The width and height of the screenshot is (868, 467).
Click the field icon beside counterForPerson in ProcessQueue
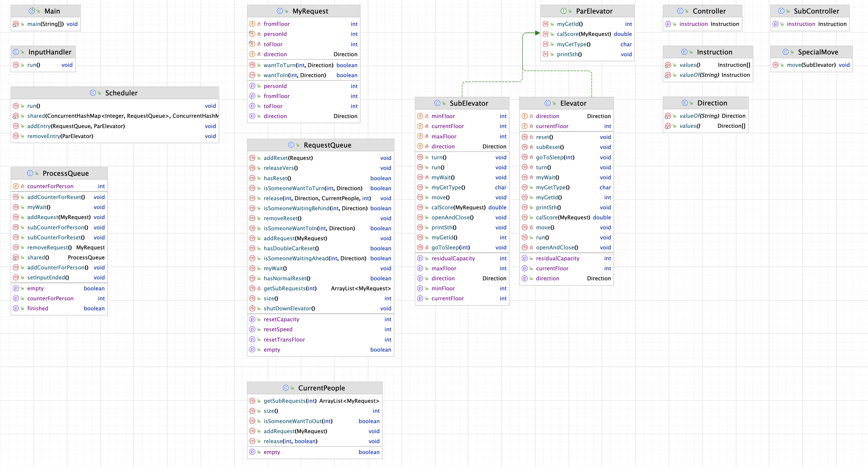16,186
